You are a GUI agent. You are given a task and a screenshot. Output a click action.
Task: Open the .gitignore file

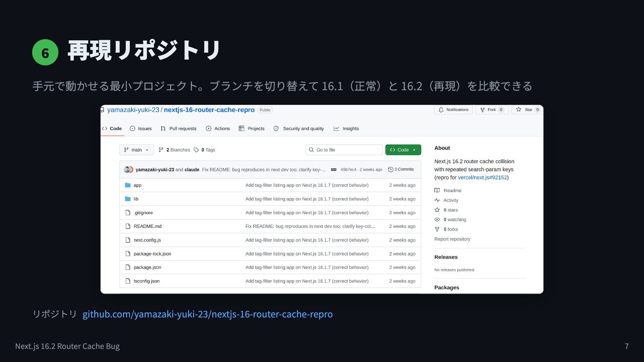(143, 213)
